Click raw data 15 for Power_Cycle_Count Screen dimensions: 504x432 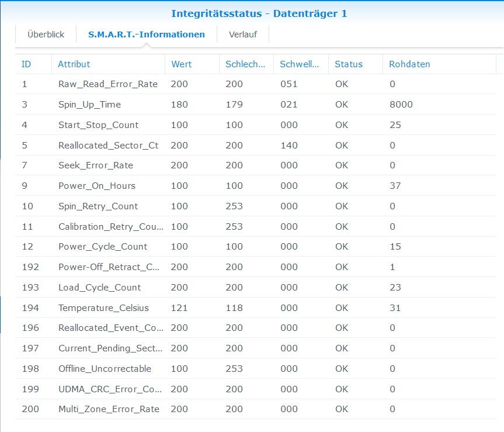click(395, 247)
